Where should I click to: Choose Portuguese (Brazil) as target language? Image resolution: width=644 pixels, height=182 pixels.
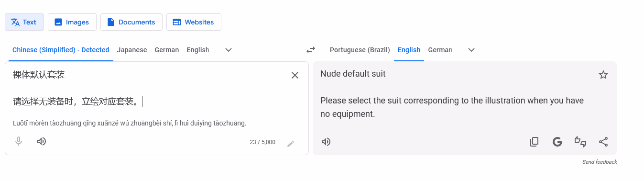[x=360, y=50]
